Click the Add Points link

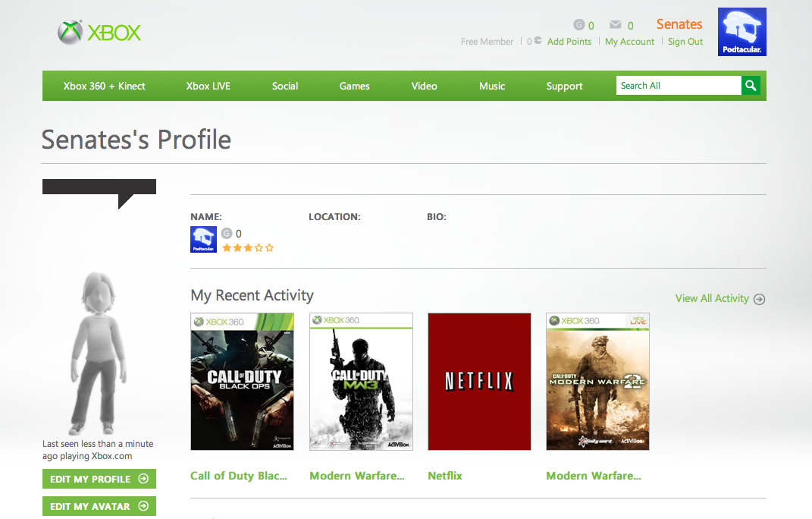[569, 42]
